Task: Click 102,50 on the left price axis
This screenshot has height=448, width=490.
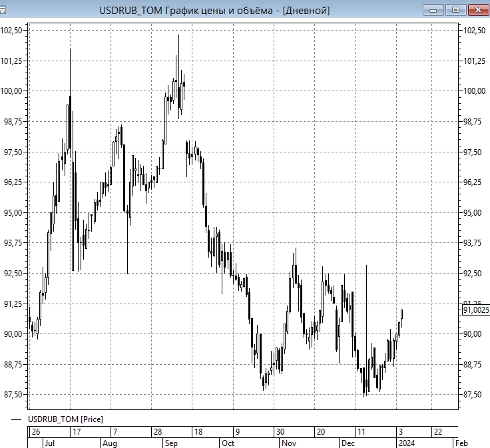Action: coord(11,31)
